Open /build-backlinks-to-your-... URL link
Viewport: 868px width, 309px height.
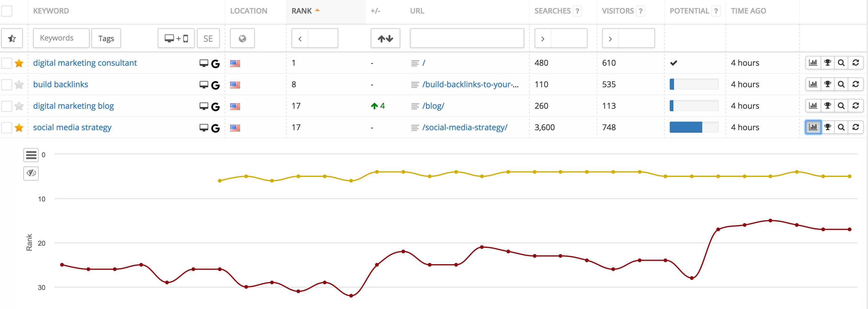click(x=471, y=84)
